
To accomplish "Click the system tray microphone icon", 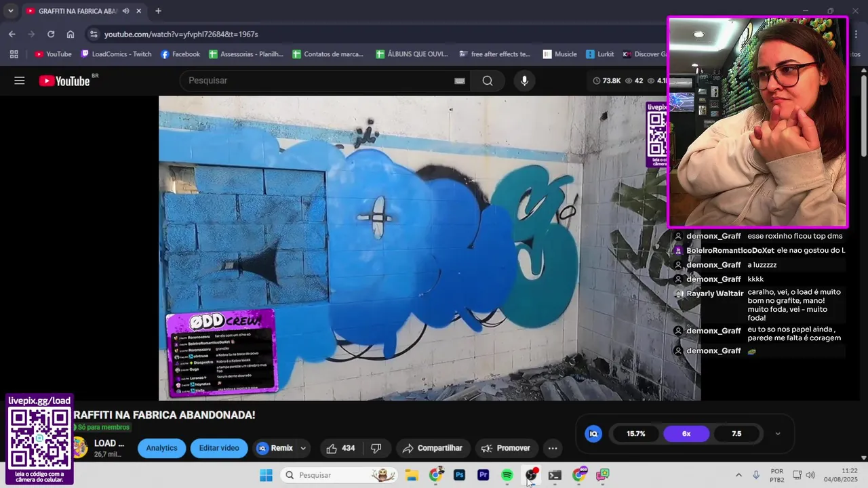I will point(756,475).
